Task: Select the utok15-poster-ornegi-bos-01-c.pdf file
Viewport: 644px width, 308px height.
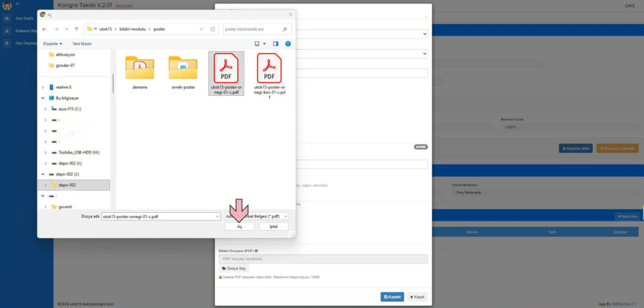Action: 269,74
